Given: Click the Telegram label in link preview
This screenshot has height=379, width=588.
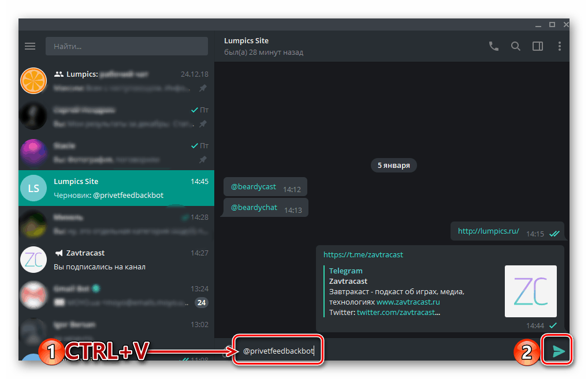Looking at the screenshot, I should tap(346, 271).
